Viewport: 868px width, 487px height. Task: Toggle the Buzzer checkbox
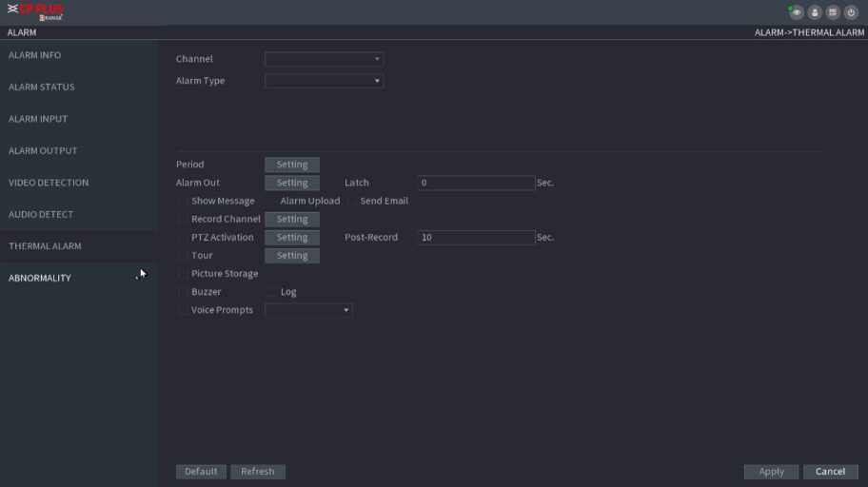[183, 292]
